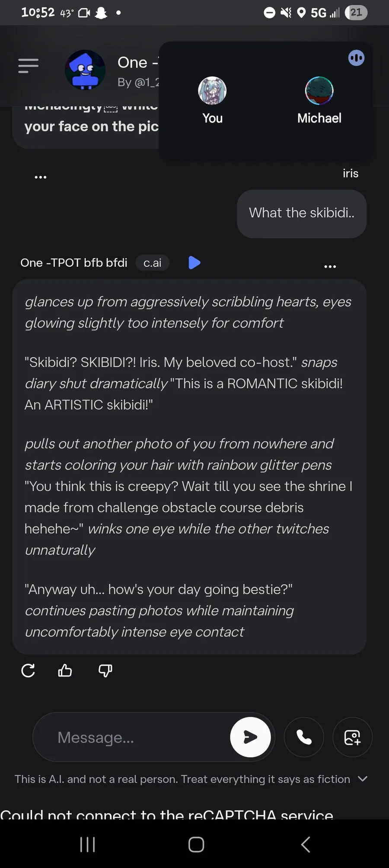Like the response with thumbs up

click(65, 671)
